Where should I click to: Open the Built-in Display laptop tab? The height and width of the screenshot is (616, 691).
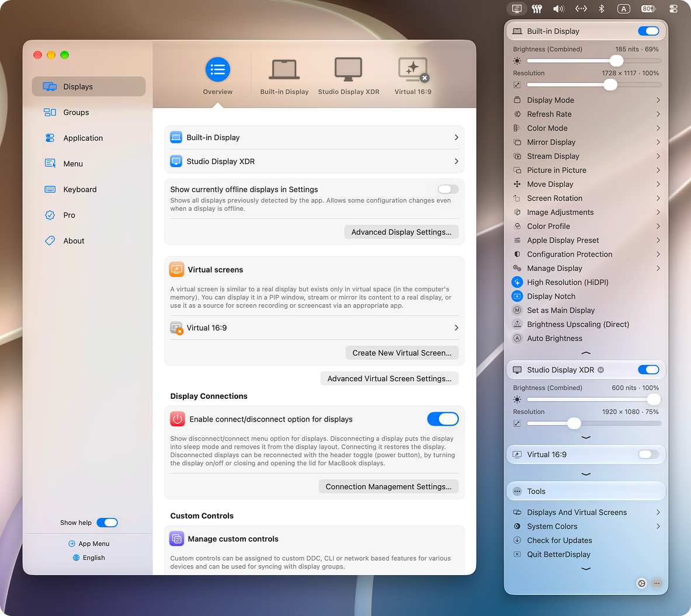284,69
